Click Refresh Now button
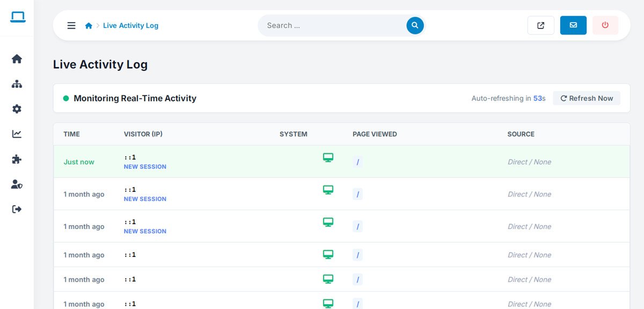The image size is (644, 309). [587, 98]
